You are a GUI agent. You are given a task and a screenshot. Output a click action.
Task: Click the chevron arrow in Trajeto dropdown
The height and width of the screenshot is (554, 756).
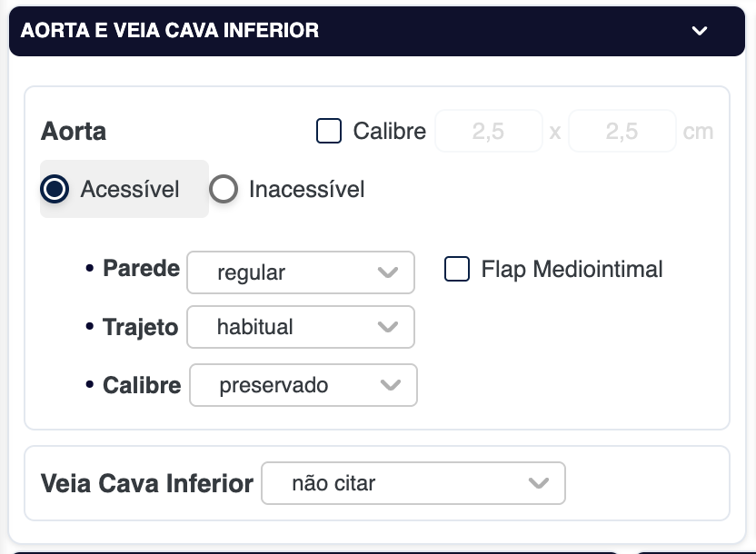click(x=388, y=327)
